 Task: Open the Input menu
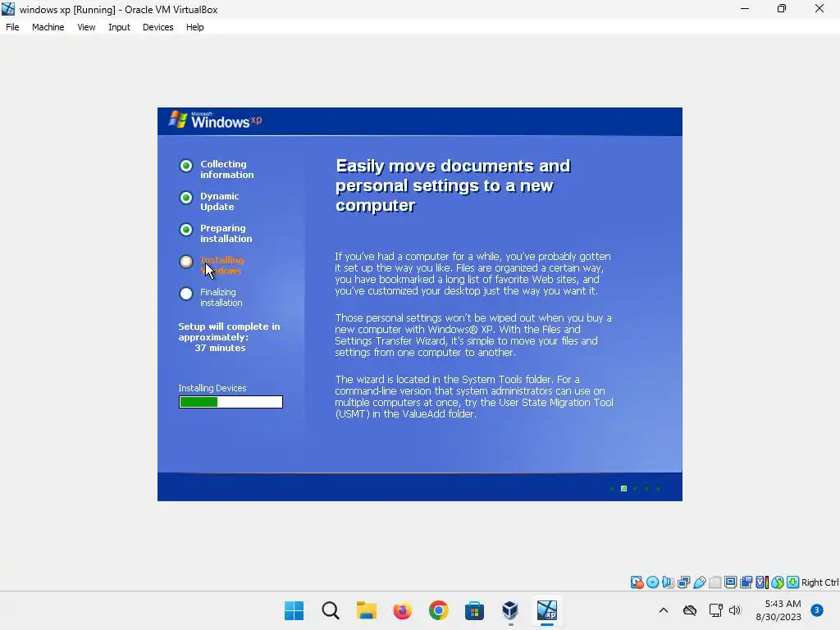pyautogui.click(x=119, y=27)
